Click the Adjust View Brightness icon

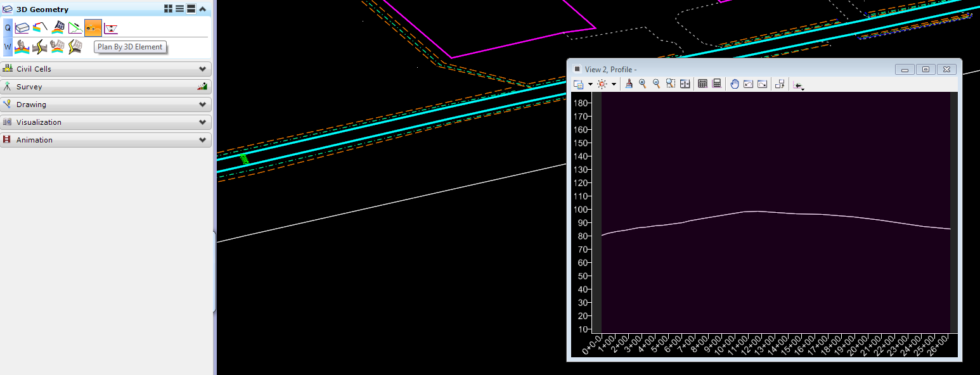pyautogui.click(x=602, y=84)
